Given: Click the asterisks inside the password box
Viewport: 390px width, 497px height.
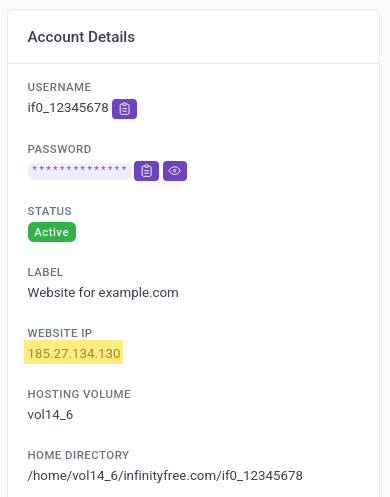Looking at the screenshot, I should (x=79, y=169).
